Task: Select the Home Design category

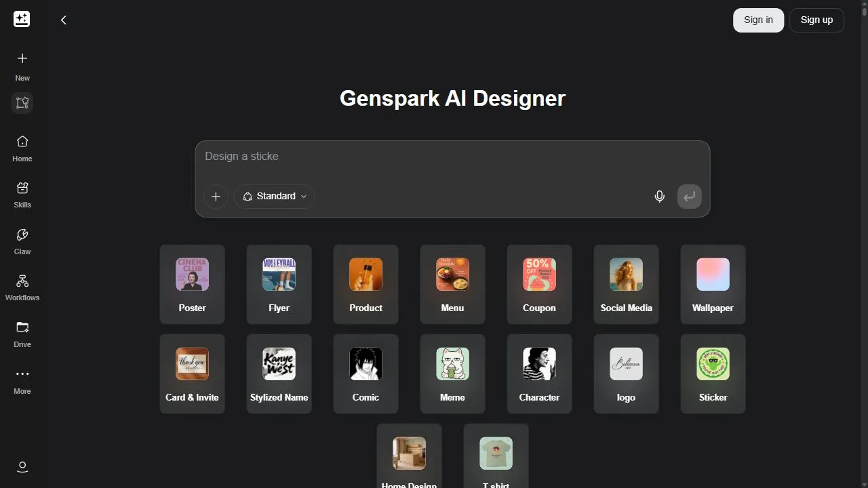Action: [409, 456]
